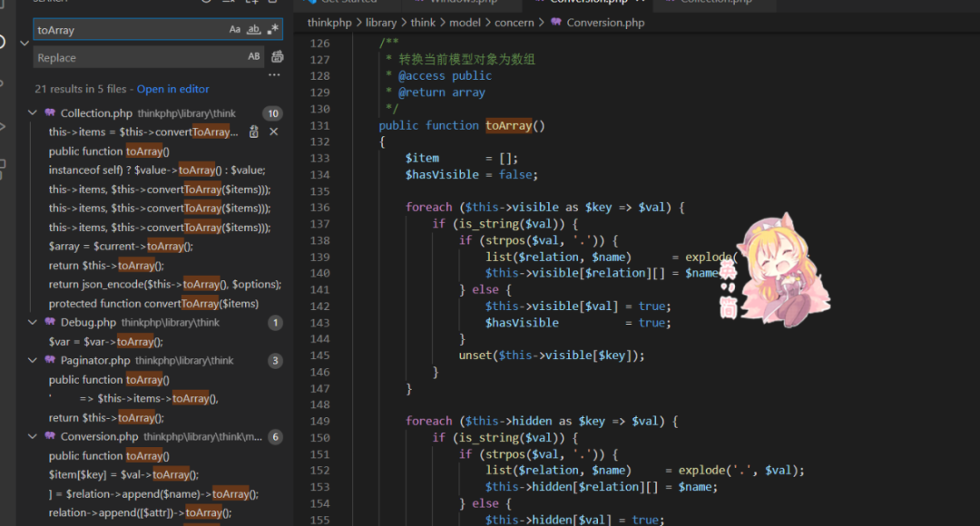Open first result this->items = $this->convertToArray
The height and width of the screenshot is (526, 980).
pos(143,131)
